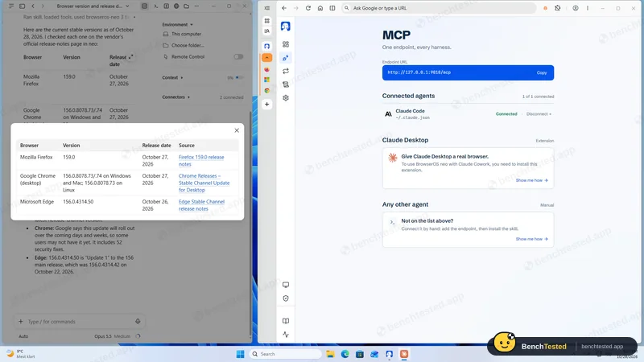Go back in the browser
The width and height of the screenshot is (644, 362).
coord(284,8)
